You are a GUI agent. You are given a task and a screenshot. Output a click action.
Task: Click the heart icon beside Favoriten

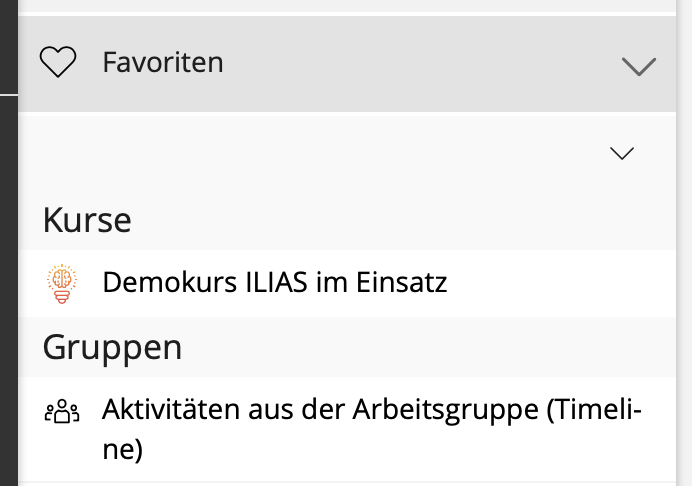[58, 63]
